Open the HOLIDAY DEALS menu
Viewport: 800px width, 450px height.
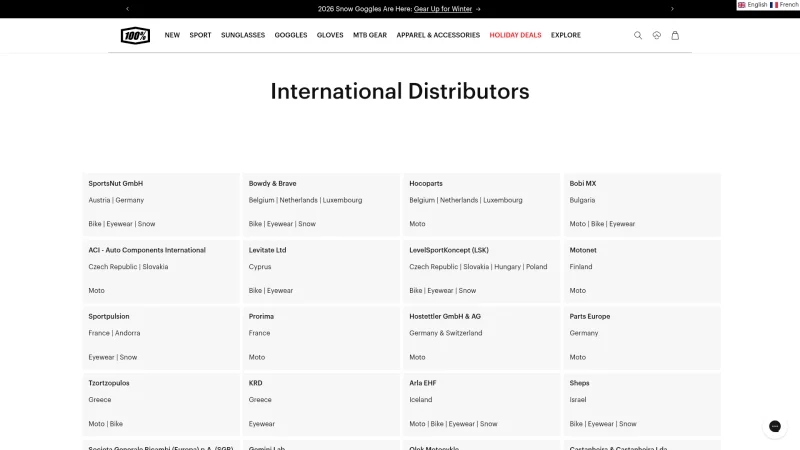tap(515, 35)
